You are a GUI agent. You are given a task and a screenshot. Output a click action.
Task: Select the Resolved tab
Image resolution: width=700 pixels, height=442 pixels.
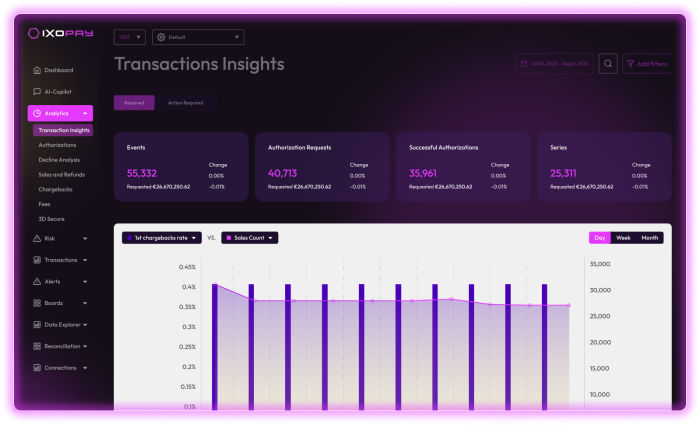134,103
